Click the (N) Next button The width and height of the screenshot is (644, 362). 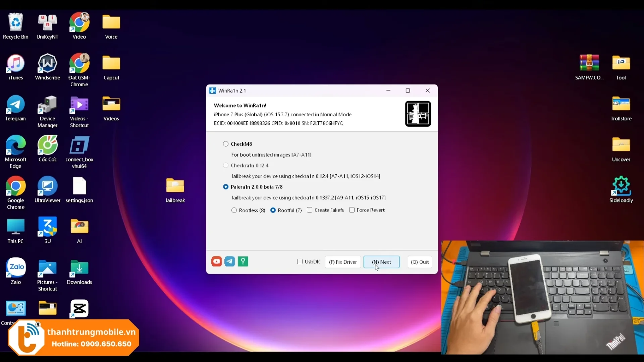coord(381,262)
